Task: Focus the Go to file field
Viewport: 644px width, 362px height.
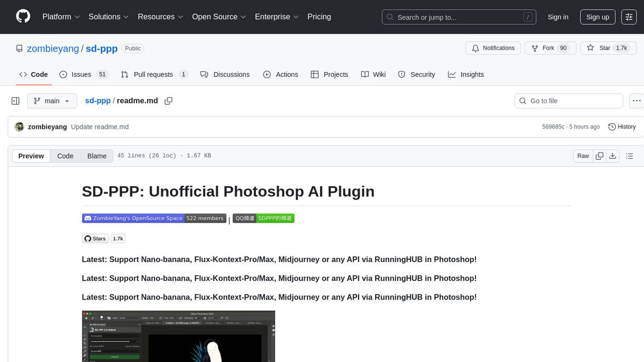Action: tap(569, 101)
